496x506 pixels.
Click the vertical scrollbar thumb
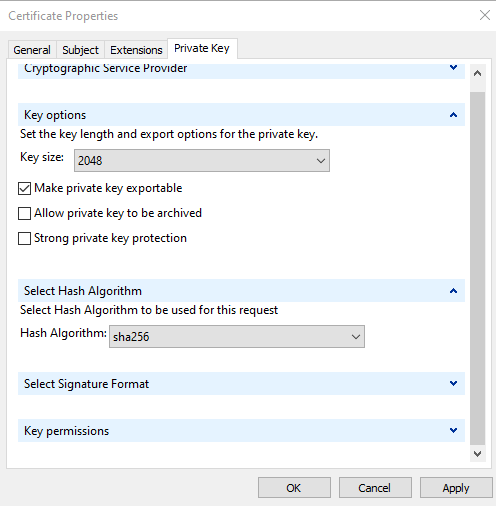pyautogui.click(x=477, y=268)
